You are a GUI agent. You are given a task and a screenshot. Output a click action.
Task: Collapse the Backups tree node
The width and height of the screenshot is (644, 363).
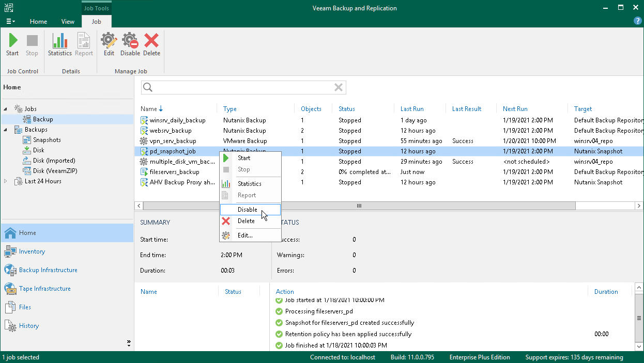(x=6, y=130)
